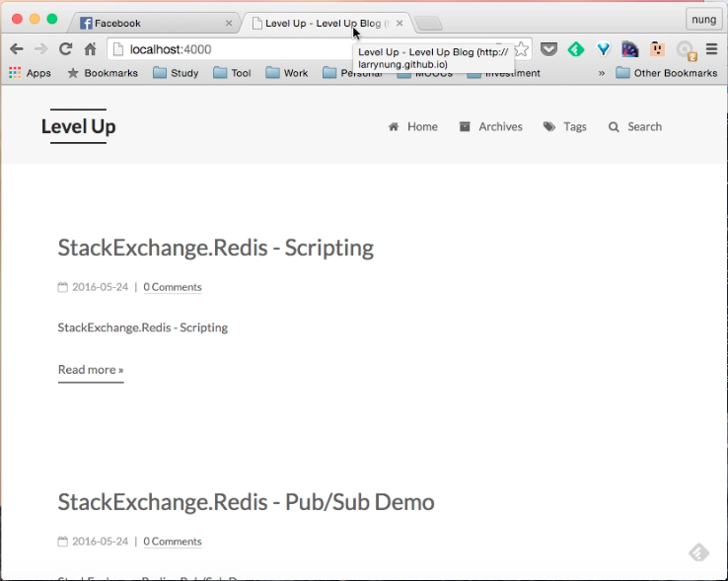Click the calendar icon beside the Scripting post date
Image resolution: width=728 pixels, height=581 pixels.
[63, 287]
